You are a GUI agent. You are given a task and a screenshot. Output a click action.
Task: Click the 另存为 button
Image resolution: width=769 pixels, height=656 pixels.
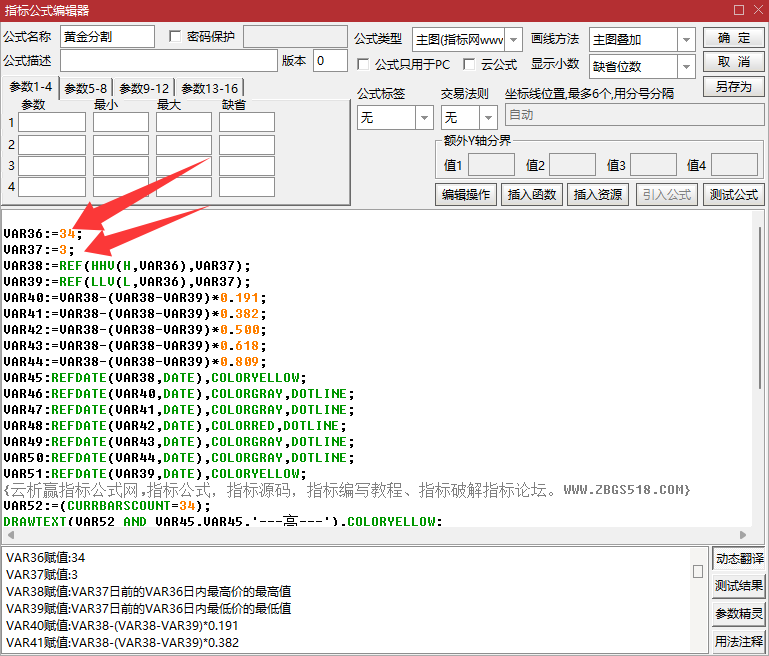tap(733, 87)
